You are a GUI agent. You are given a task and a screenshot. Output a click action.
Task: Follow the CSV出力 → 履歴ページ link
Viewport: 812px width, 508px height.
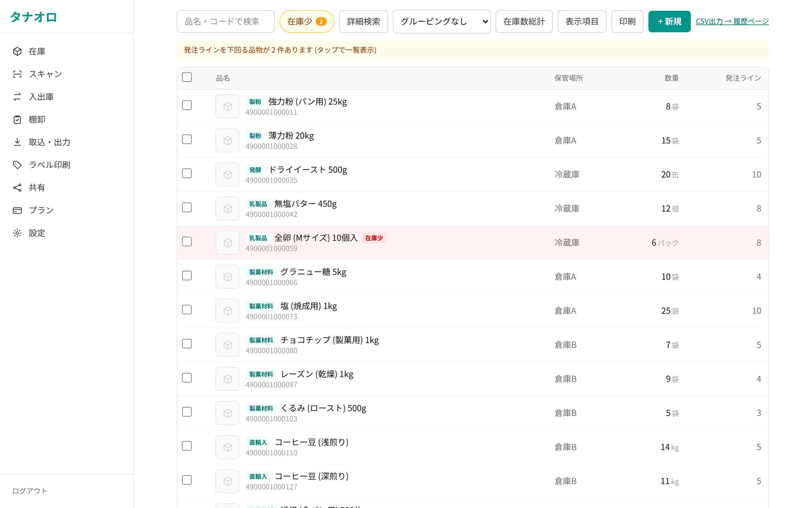(732, 21)
